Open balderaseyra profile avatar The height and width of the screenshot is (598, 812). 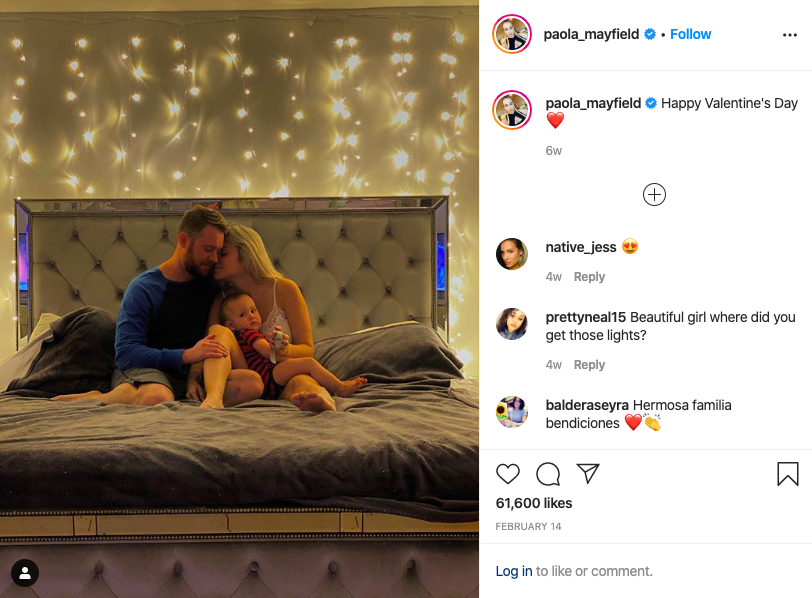click(x=512, y=412)
